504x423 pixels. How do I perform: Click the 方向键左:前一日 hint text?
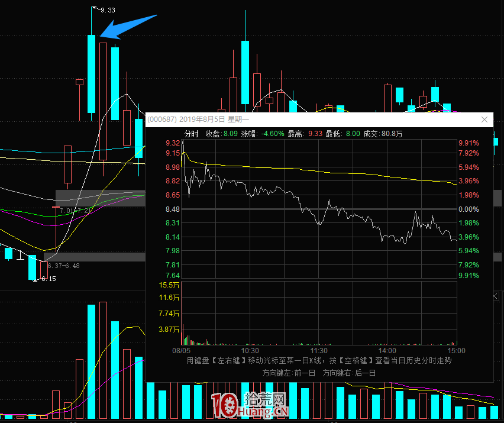287,373
